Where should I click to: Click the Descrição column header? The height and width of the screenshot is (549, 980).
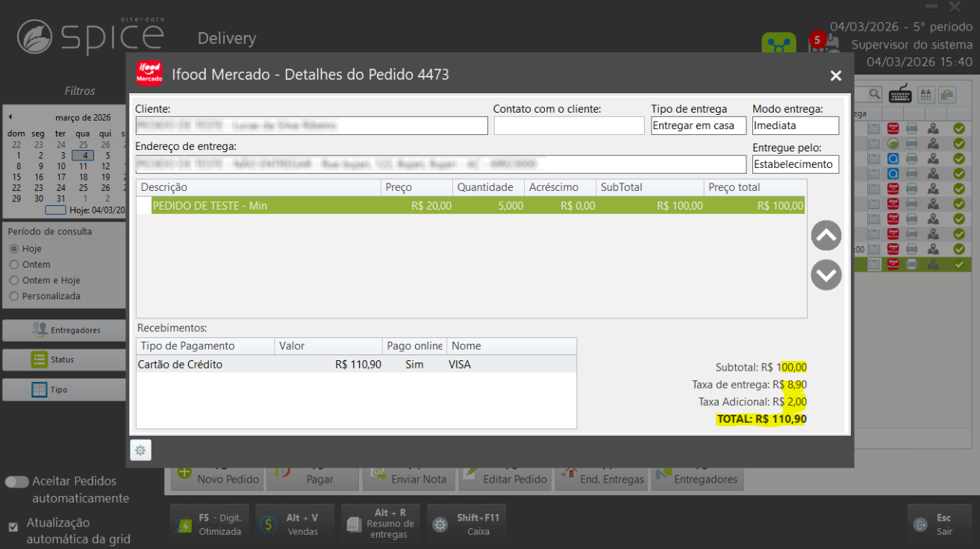(x=258, y=187)
